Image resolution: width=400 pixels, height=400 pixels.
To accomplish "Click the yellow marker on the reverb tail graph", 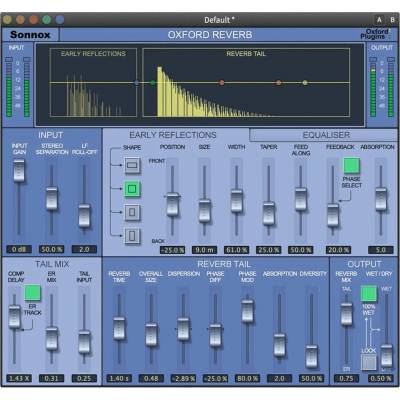I will point(305,82).
